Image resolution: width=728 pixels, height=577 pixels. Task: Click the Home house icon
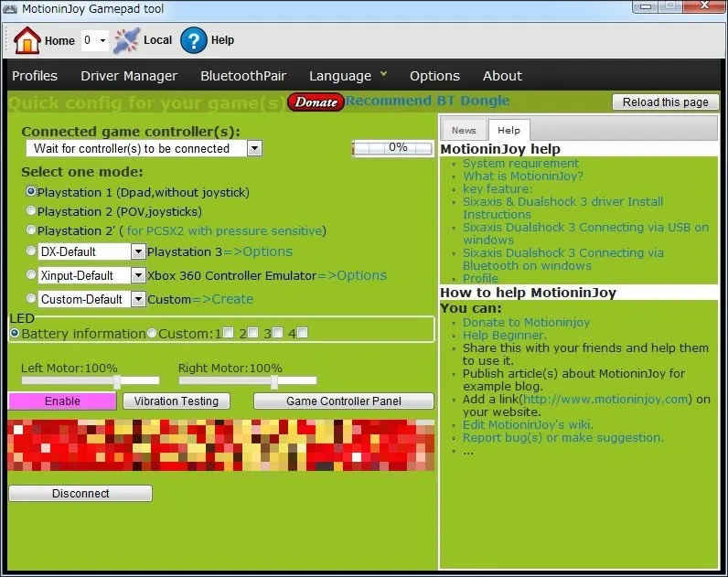click(x=27, y=40)
